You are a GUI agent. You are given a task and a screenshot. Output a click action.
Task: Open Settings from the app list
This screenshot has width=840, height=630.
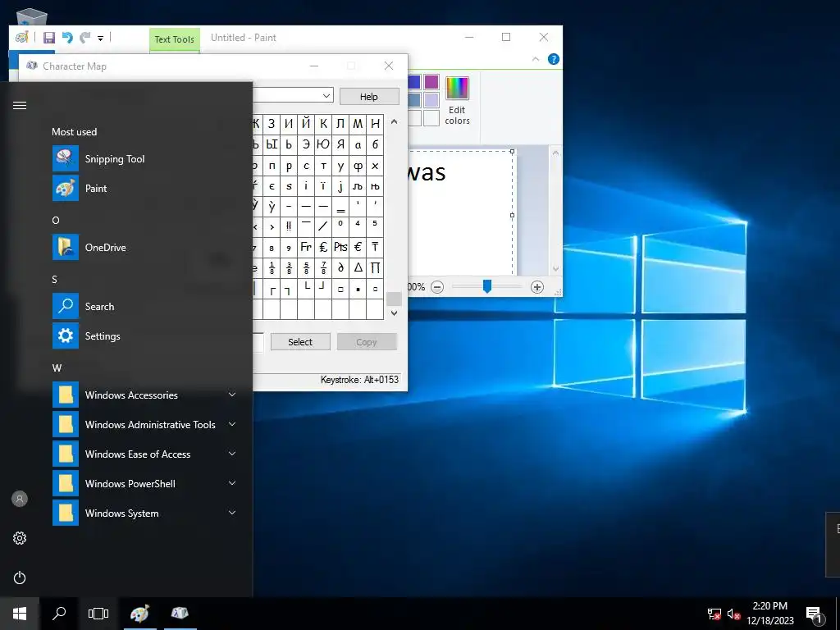tap(144, 336)
